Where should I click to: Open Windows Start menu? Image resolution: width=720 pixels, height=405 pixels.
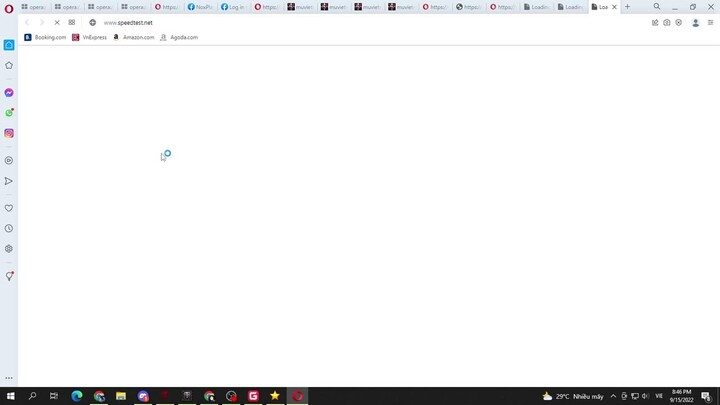click(x=9, y=396)
